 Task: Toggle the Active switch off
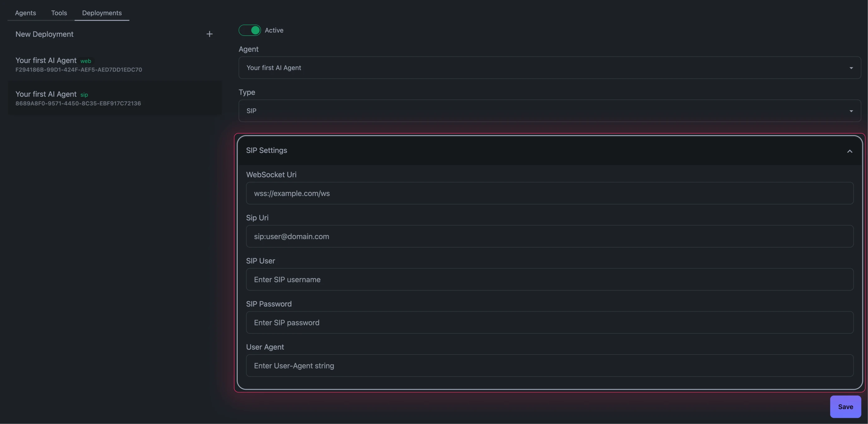(x=250, y=30)
